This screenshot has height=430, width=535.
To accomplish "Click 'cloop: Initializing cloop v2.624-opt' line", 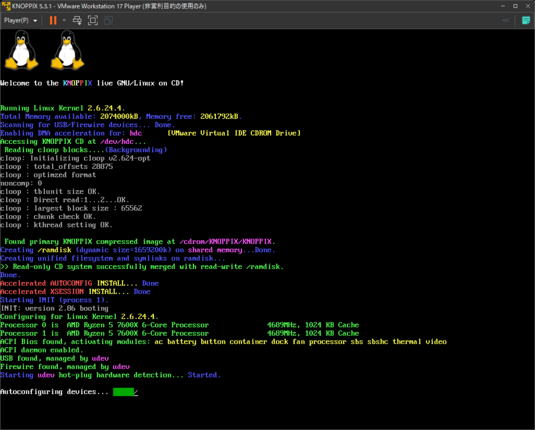I will [x=75, y=158].
